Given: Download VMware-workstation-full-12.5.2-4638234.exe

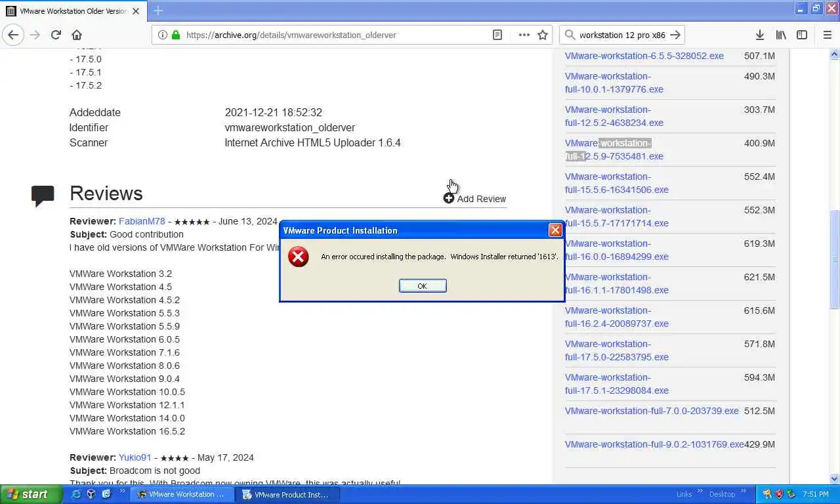Looking at the screenshot, I should [x=614, y=116].
